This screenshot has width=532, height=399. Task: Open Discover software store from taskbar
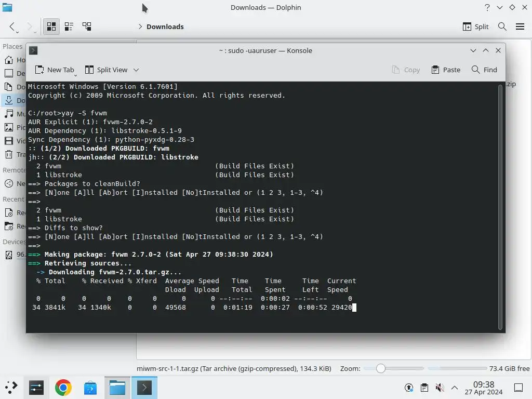[90, 388]
